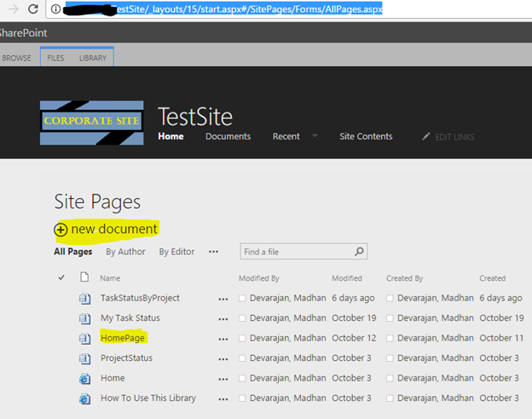532x419 pixels.
Task: Switch to the By Editor view
Action: point(176,252)
